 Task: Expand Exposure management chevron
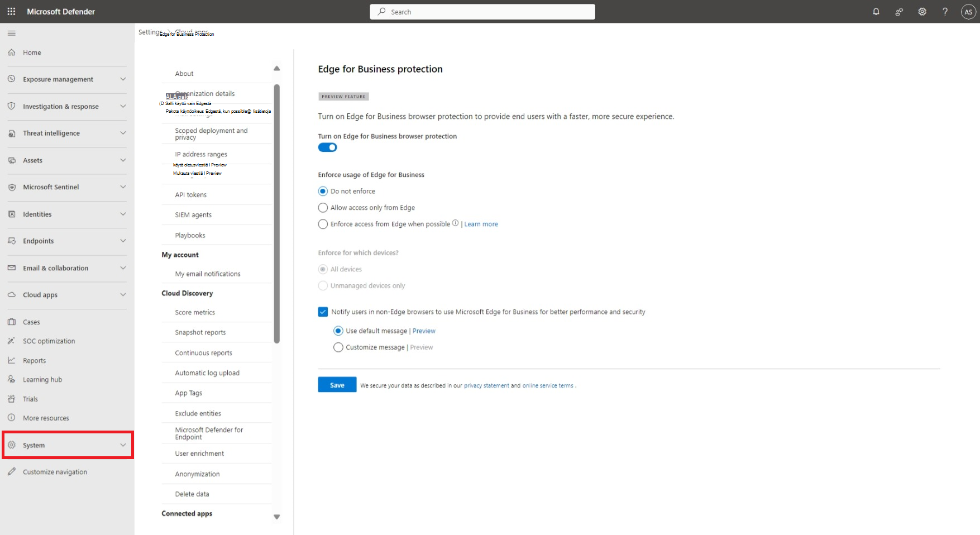point(123,79)
